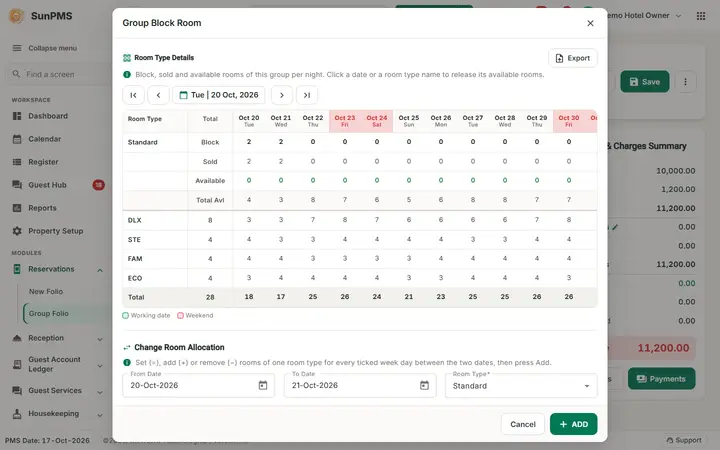Click the ECO room type row
This screenshot has width=720, height=450.
(360, 278)
